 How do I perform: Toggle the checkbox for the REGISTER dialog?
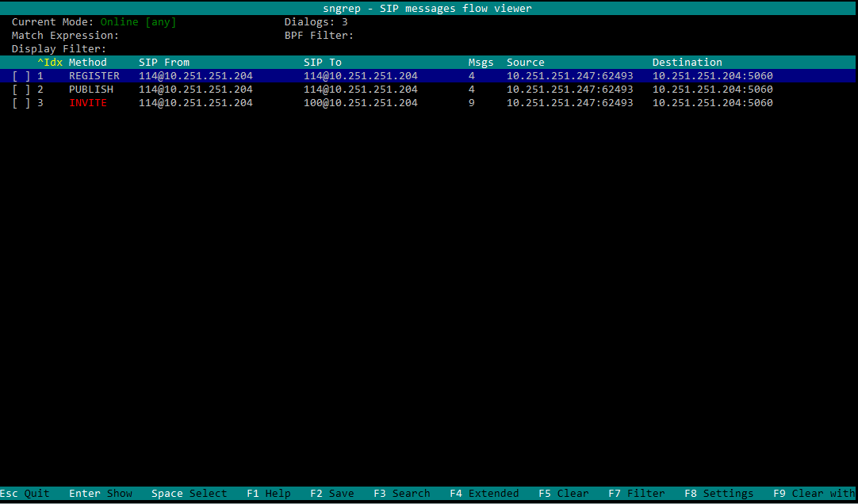point(21,76)
